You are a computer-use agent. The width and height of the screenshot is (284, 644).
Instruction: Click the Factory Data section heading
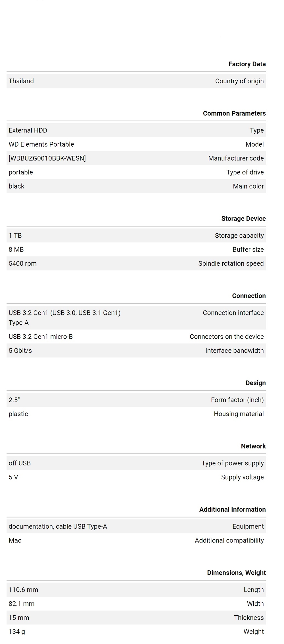coord(247,64)
